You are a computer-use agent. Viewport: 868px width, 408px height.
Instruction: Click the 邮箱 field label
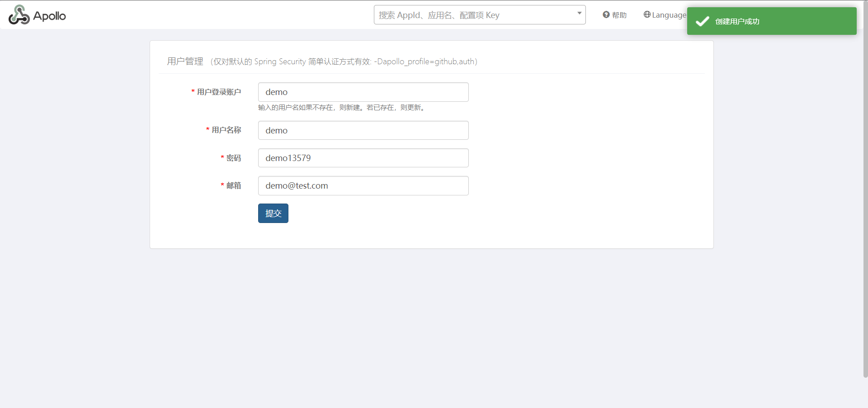(x=233, y=185)
